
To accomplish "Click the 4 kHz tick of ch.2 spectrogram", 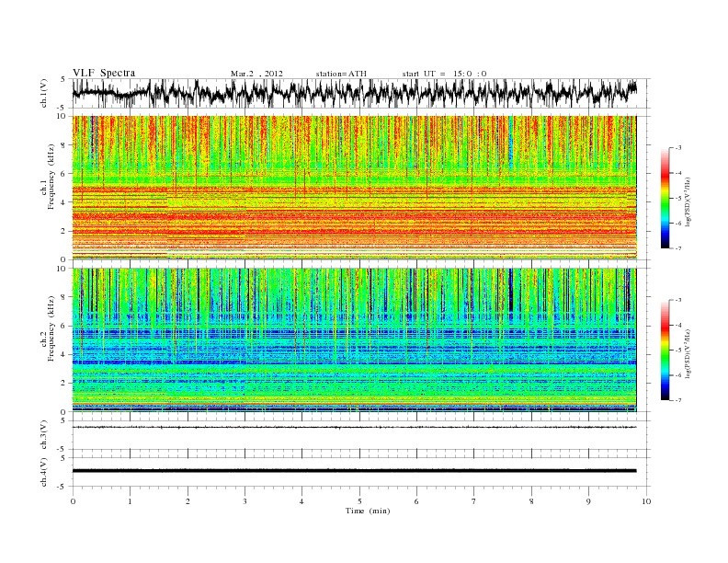I will 63,355.
